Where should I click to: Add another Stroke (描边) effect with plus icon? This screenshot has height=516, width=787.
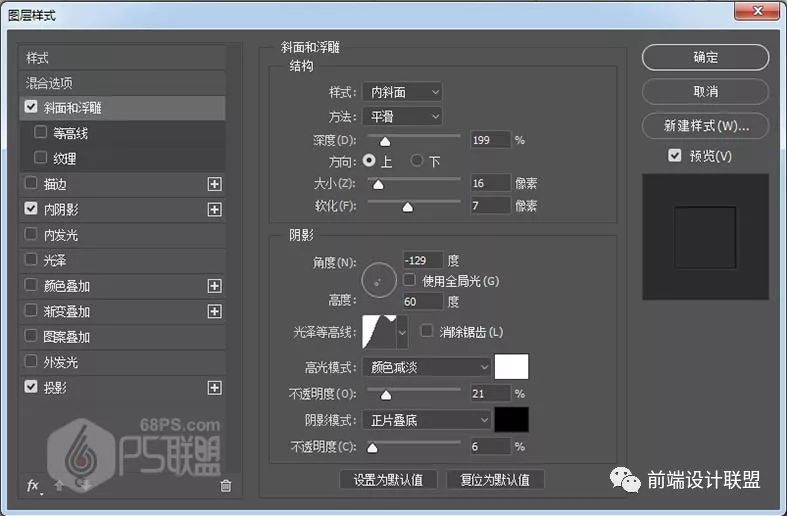(214, 184)
